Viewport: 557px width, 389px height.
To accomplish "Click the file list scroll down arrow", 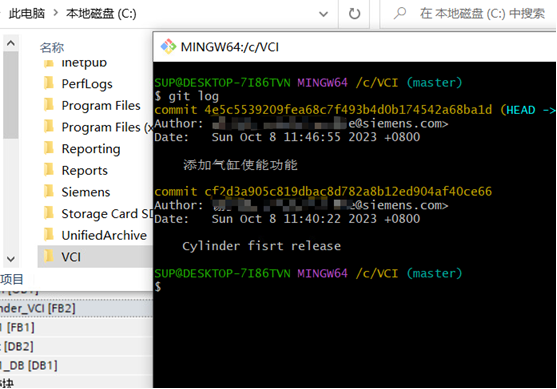I will [x=11, y=259].
